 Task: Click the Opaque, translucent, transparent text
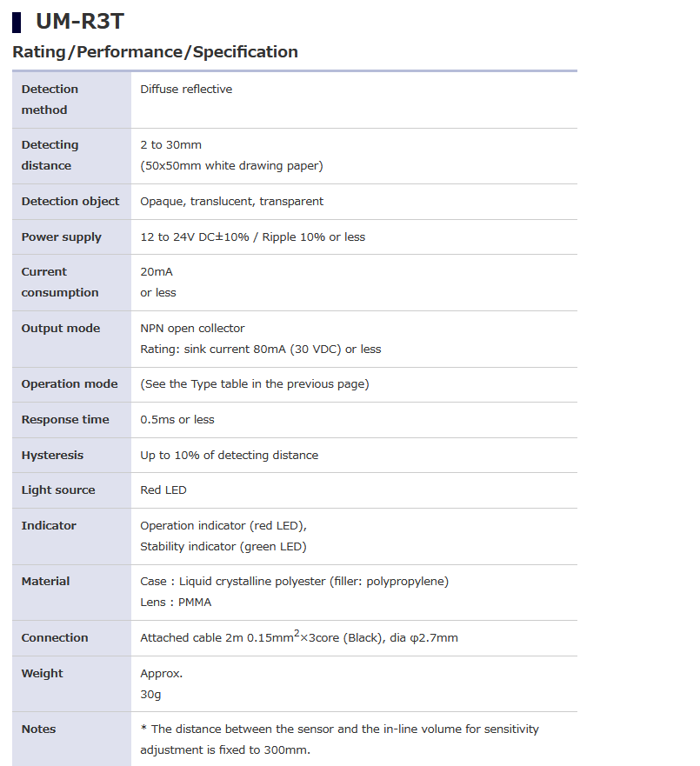pyautogui.click(x=231, y=201)
